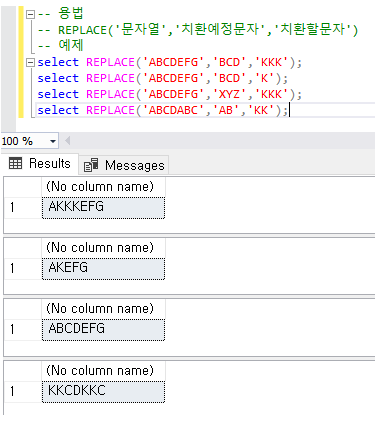
Task: Place cursor in line with 'XYZ','KKK'
Action: coord(169,94)
